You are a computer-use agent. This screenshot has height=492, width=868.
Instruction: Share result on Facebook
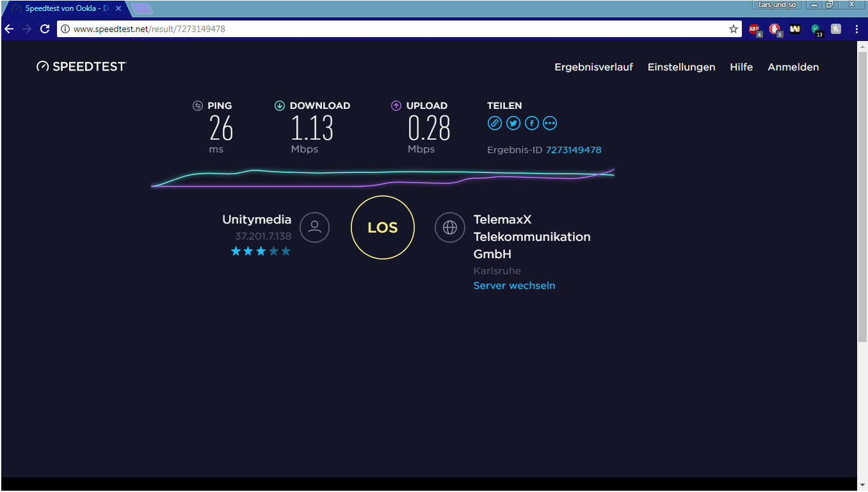coord(532,123)
